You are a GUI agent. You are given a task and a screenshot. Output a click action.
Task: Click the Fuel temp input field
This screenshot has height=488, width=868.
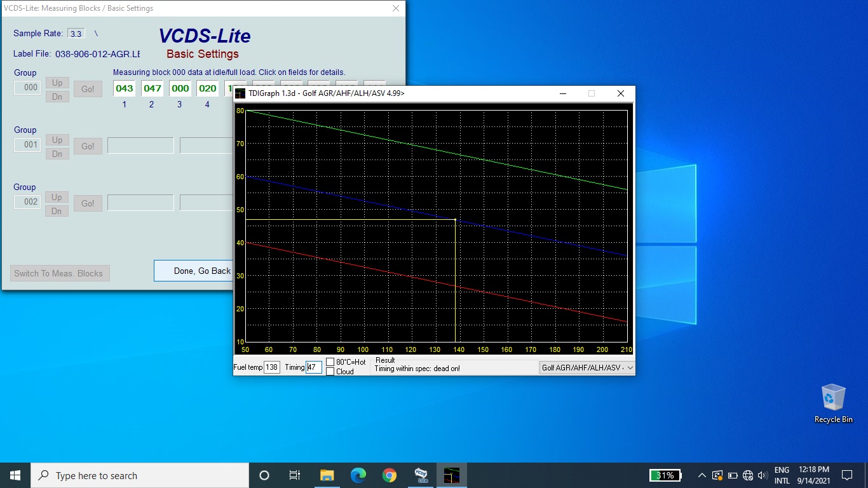click(271, 367)
